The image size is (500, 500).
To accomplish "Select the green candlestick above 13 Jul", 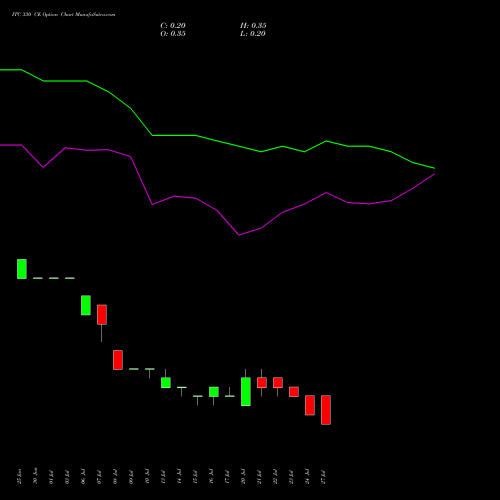I will tap(166, 383).
